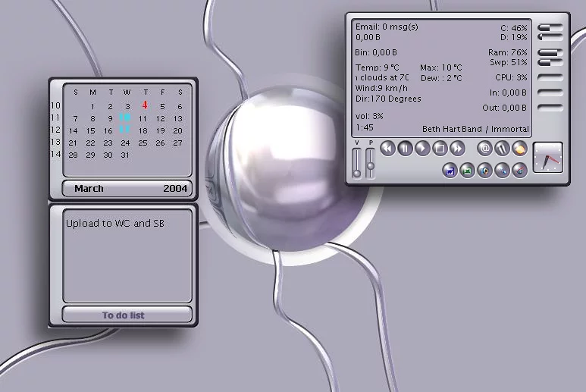Click the 2004 year label
Viewport: 586px width, 392px height.
coord(175,189)
